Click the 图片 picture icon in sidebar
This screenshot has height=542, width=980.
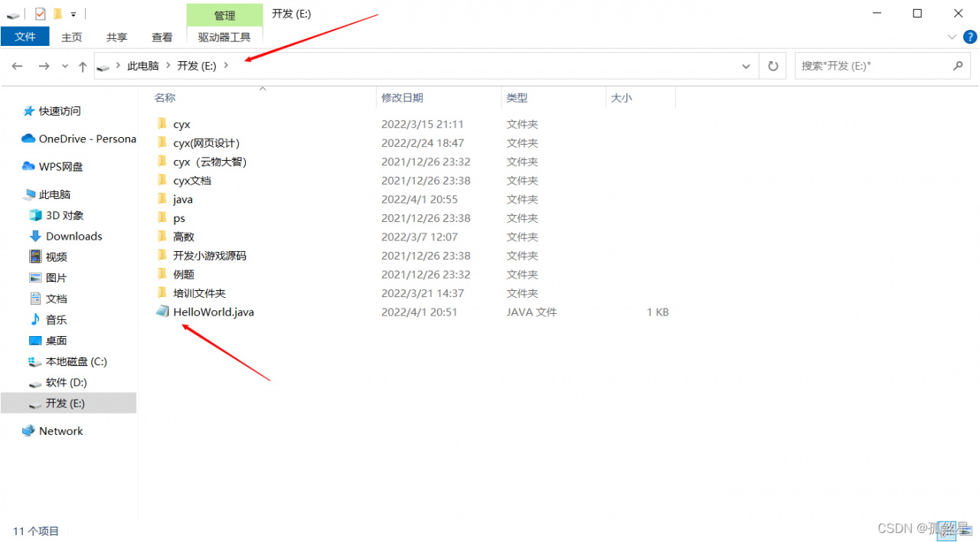(x=35, y=277)
